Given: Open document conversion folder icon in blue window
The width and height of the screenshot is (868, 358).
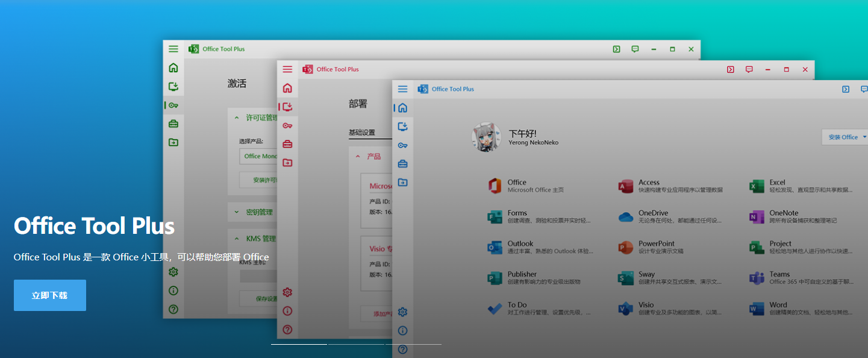Looking at the screenshot, I should click(403, 183).
